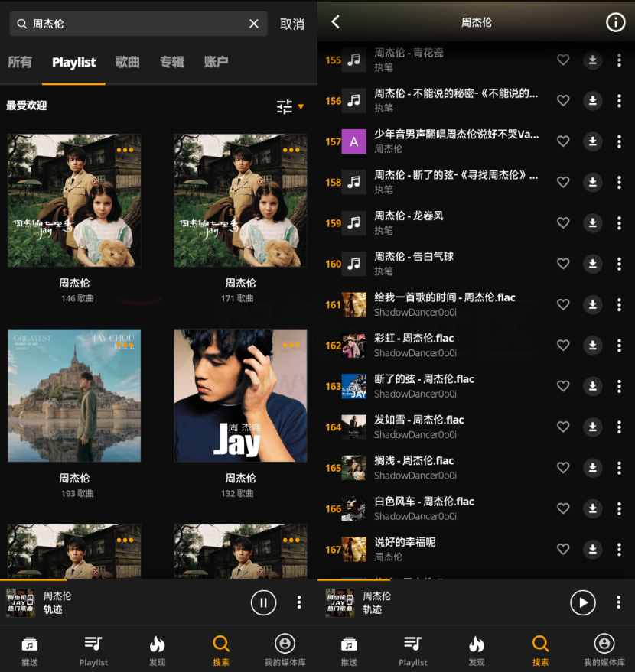635x672 pixels.
Task: Download track 165 搁浅
Action: click(x=593, y=468)
